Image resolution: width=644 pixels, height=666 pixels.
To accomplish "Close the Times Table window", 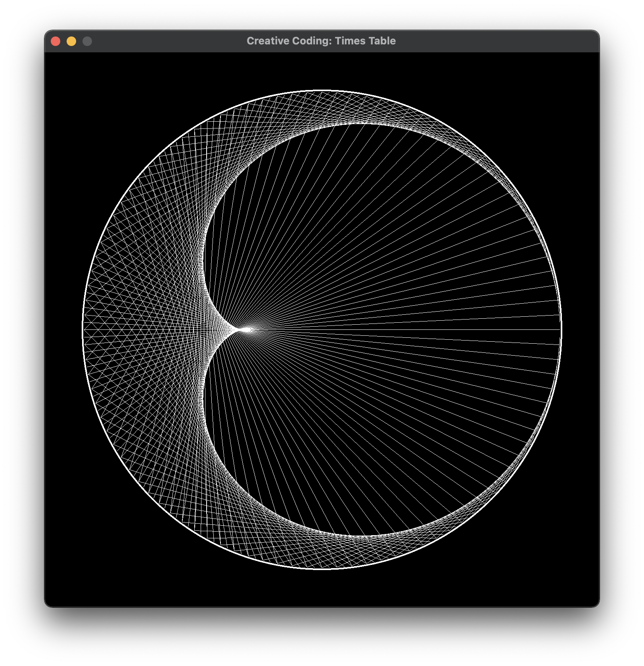I will [56, 41].
